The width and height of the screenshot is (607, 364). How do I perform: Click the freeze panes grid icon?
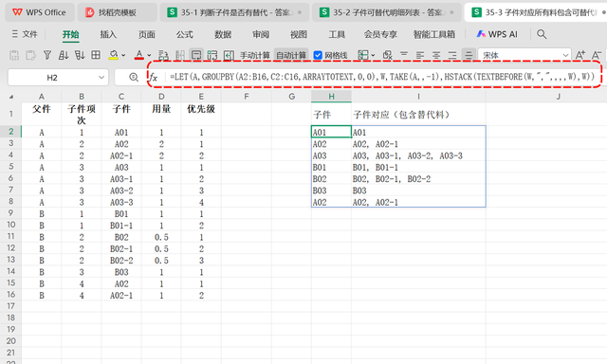click(362, 55)
